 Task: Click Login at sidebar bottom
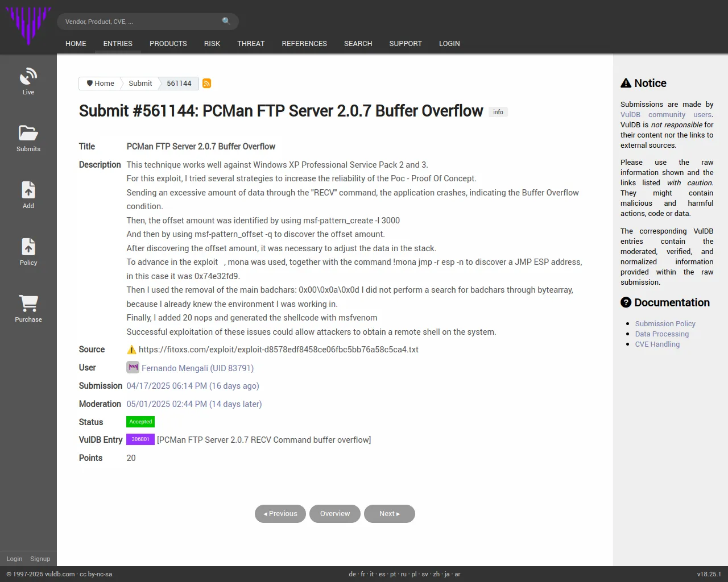pos(14,559)
